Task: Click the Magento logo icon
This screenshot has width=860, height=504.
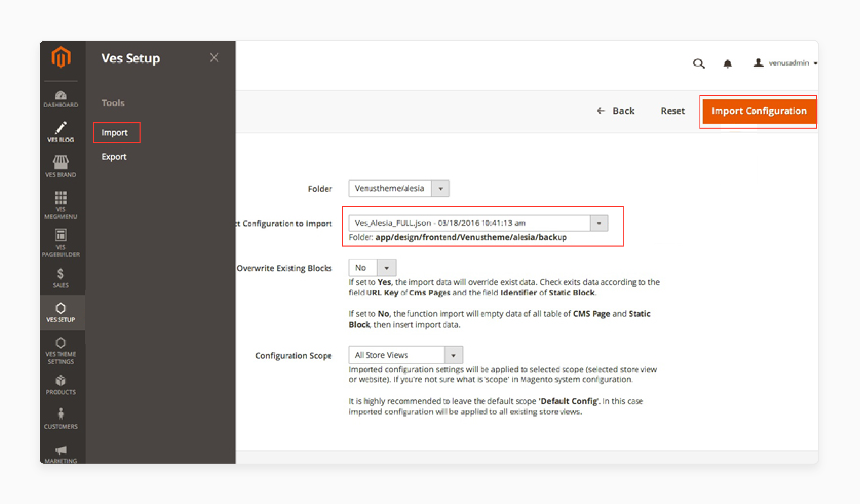Action: click(61, 57)
